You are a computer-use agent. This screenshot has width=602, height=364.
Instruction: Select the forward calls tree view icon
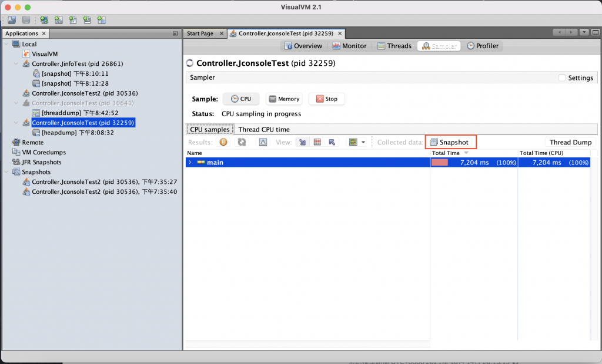303,142
